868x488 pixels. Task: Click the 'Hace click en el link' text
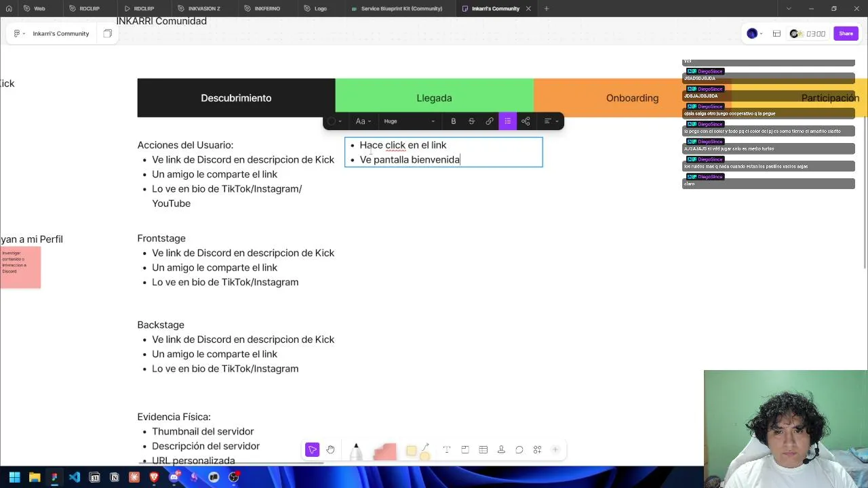(x=403, y=145)
